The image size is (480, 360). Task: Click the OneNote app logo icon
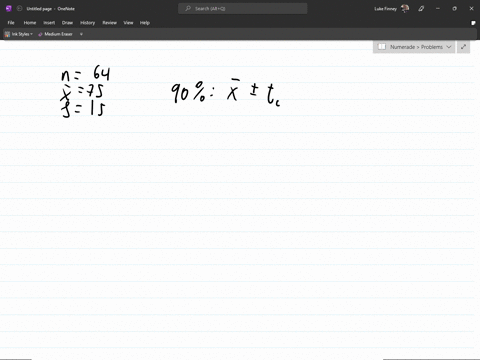click(x=9, y=9)
